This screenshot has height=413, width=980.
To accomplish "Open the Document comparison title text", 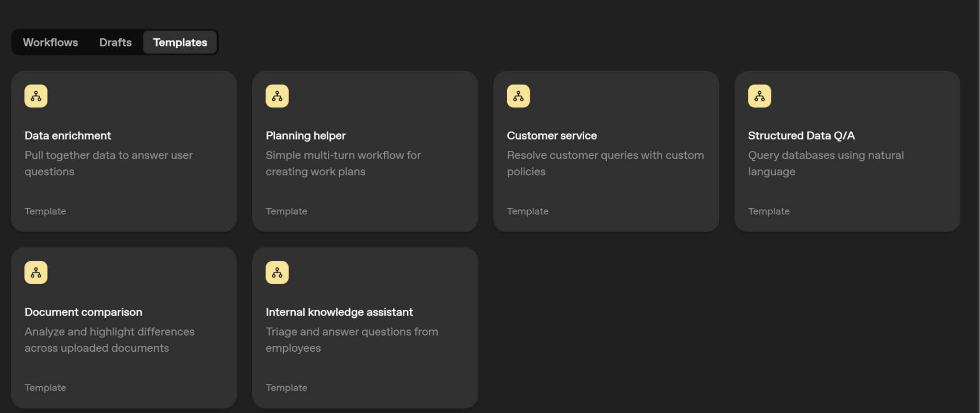I will coord(83,312).
